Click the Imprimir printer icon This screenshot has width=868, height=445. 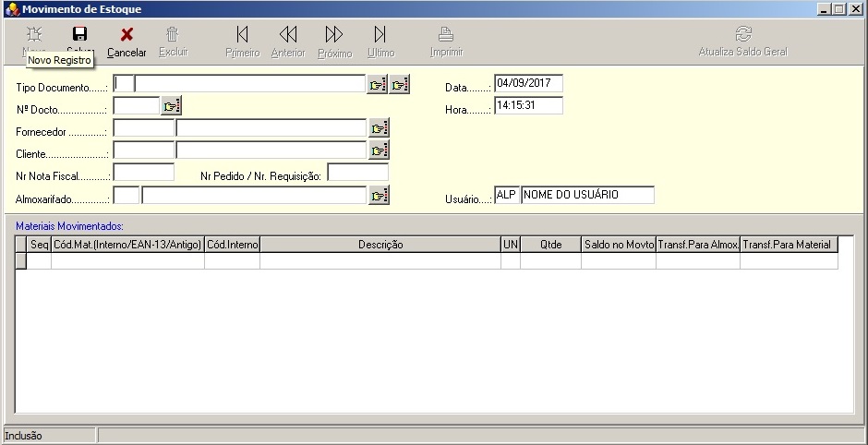446,35
